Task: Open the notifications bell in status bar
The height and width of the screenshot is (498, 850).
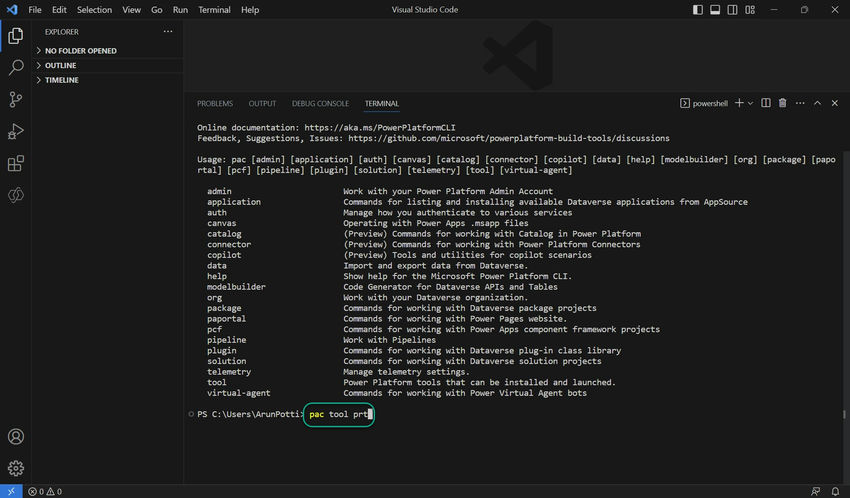Action: [835, 491]
